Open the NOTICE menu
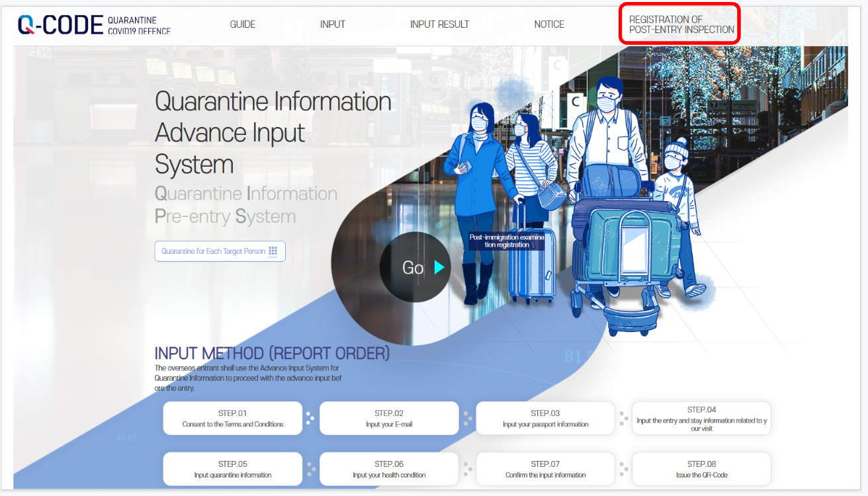Screen dimensions: 868x496 (549, 24)
